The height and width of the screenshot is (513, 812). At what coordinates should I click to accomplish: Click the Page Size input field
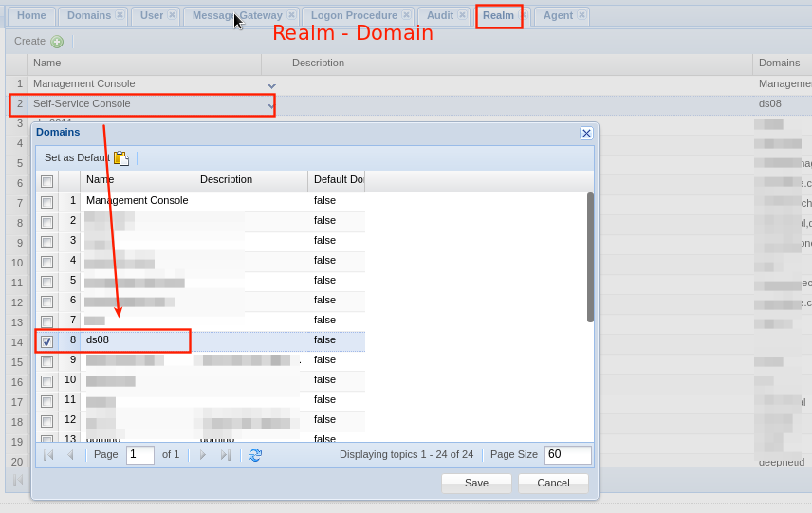(x=567, y=455)
